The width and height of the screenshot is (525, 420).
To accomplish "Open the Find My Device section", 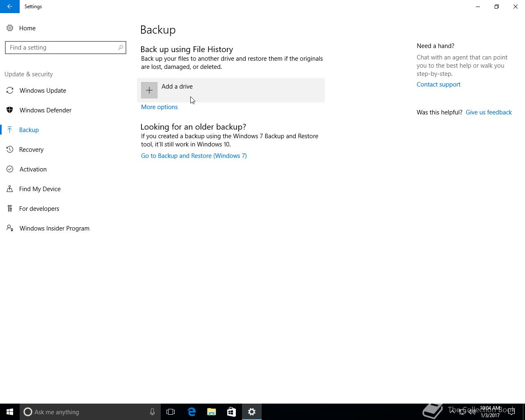I will pos(40,189).
